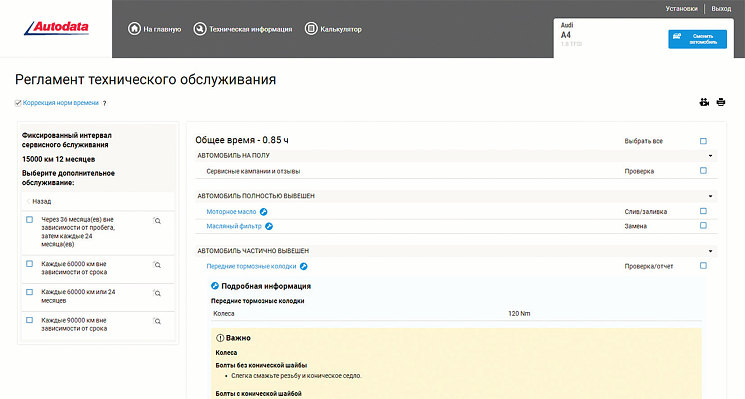This screenshot has height=399, width=745.
Task: Click the Калькулятор circle icon
Action: (311, 29)
